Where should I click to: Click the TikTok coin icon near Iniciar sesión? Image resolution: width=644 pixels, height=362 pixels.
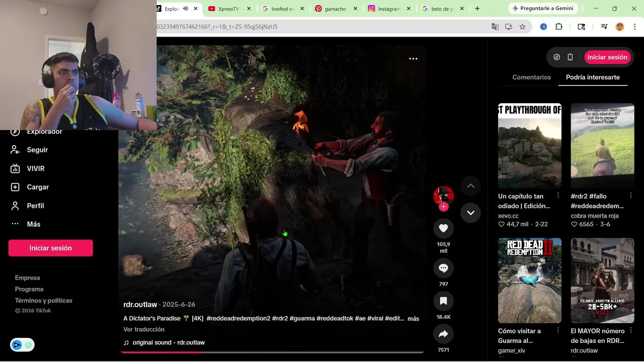pos(556,57)
